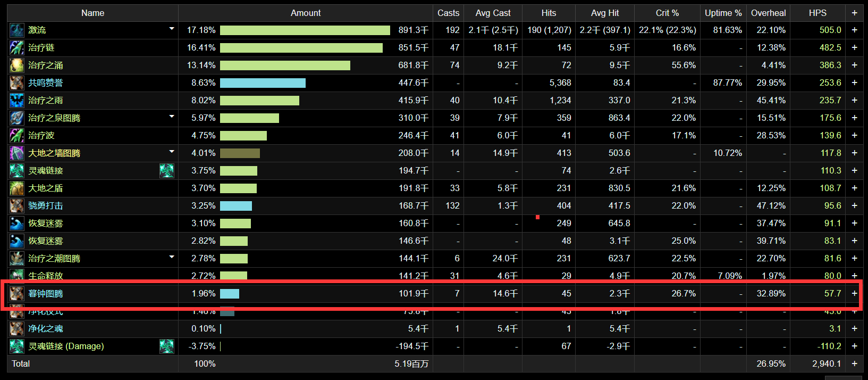Click the 暮钟图腾 spell icon

click(17, 294)
